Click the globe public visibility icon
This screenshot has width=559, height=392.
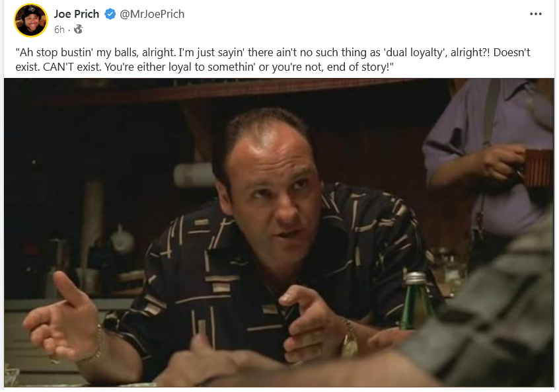(78, 29)
